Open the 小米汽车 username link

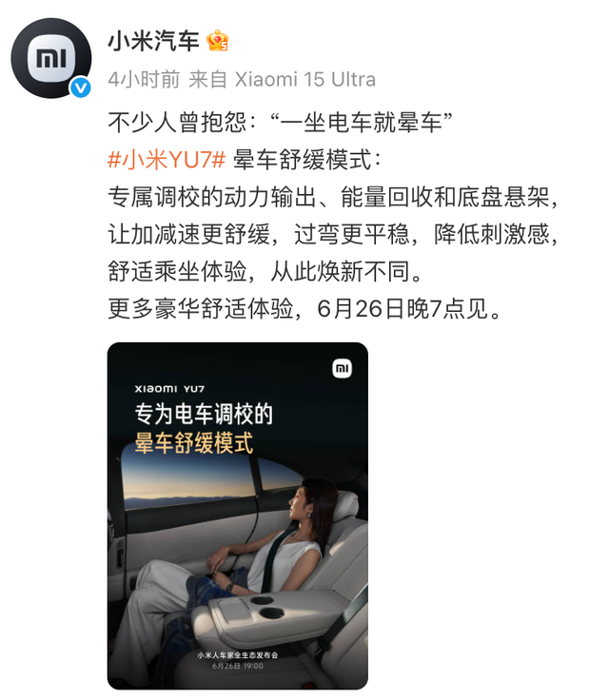pyautogui.click(x=153, y=41)
